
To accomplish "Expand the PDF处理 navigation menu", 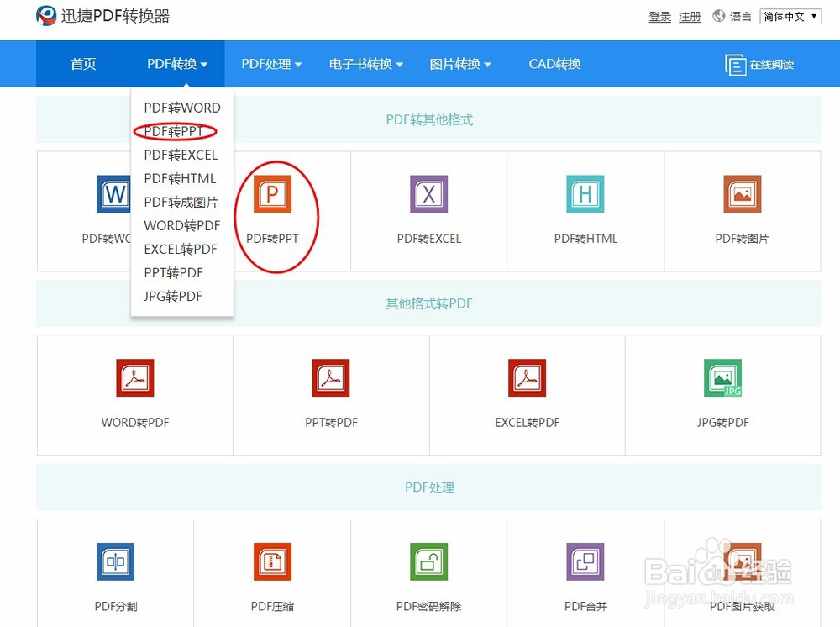I will coord(271,64).
